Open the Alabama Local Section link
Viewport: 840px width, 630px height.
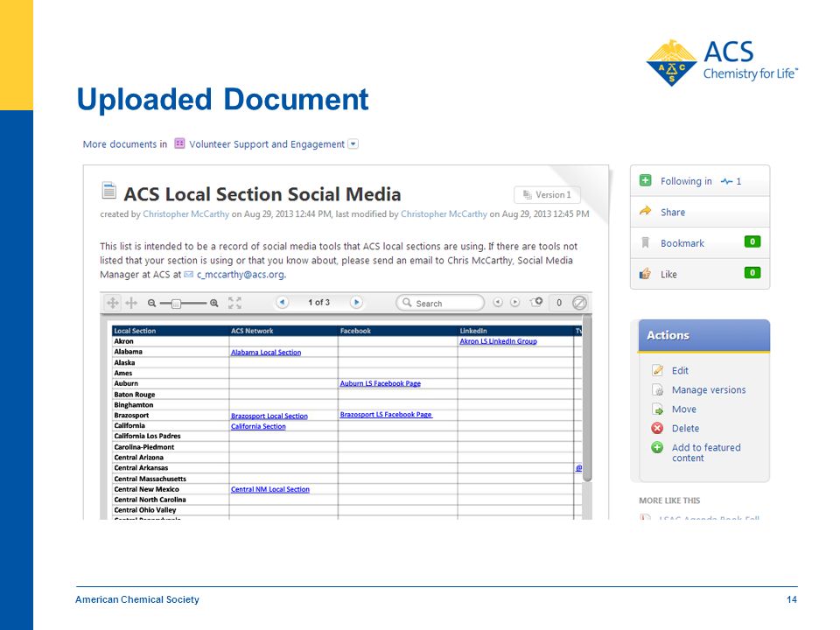coord(266,352)
